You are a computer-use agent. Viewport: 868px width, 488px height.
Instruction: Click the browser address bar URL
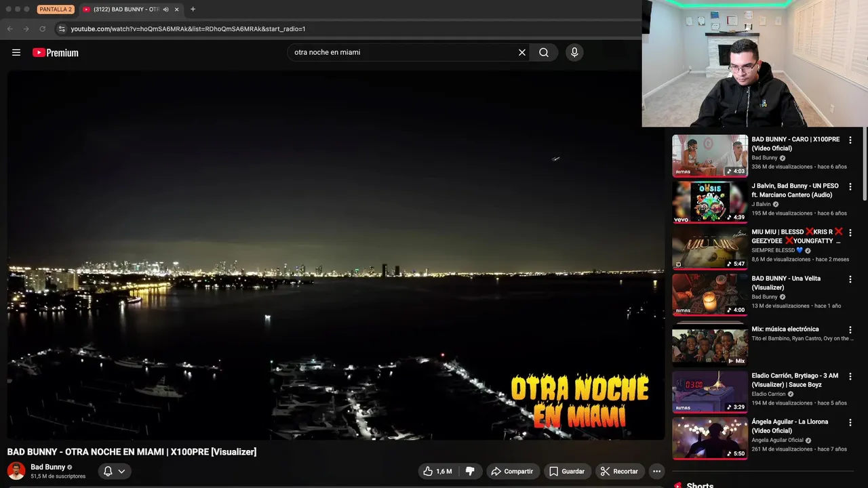pos(189,29)
